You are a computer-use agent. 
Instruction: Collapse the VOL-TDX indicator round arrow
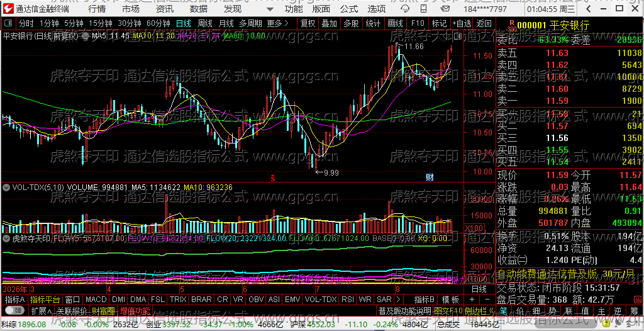pyautogui.click(x=6, y=188)
